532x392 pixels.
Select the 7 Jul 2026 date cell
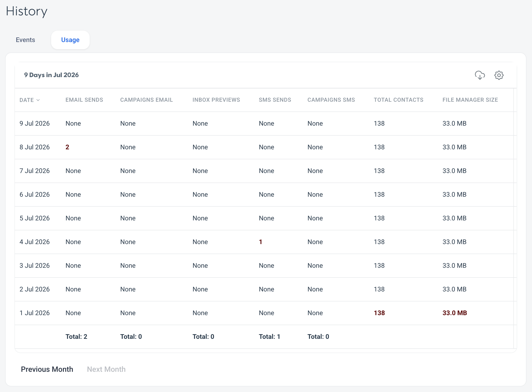pyautogui.click(x=35, y=171)
